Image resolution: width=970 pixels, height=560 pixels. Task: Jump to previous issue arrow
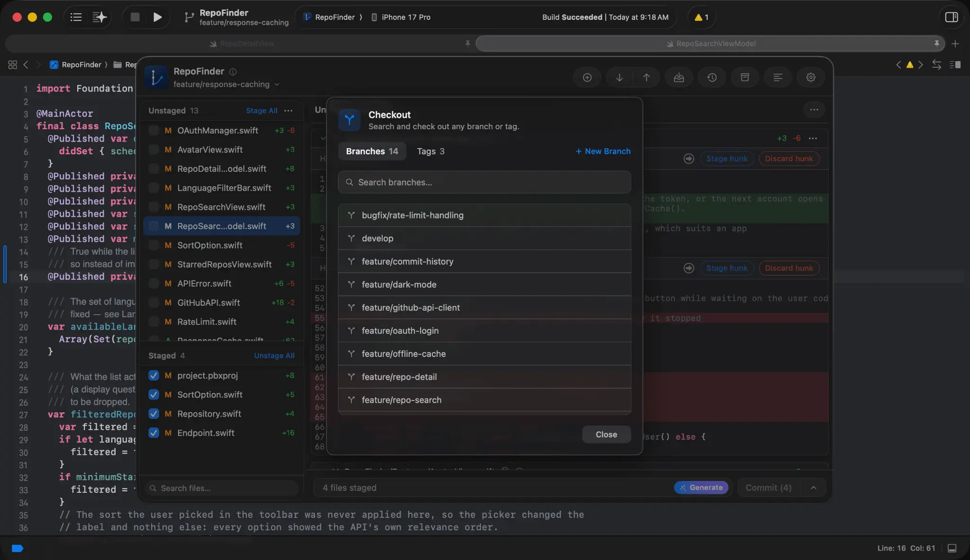[898, 64]
